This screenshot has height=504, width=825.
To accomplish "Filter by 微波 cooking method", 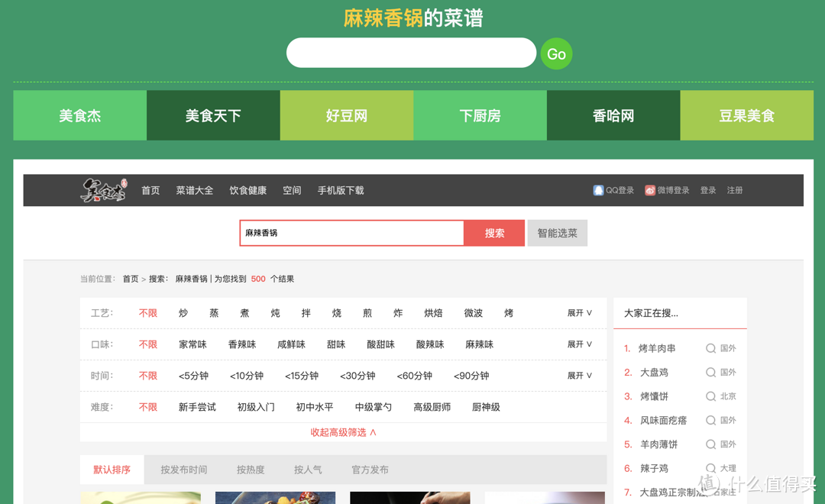I will [473, 313].
